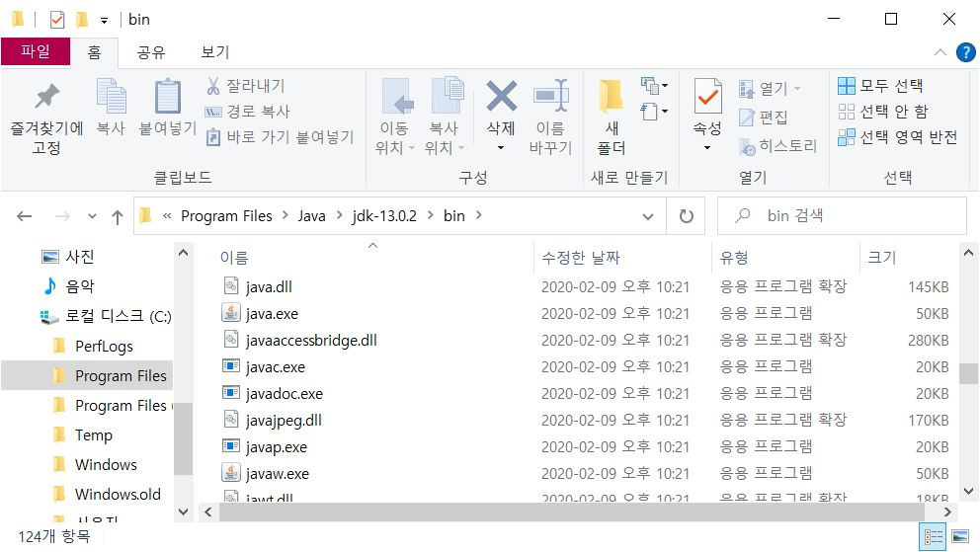Customize Quick Access Toolbar dropdown
The width and height of the screenshot is (980, 552).
tap(105, 21)
